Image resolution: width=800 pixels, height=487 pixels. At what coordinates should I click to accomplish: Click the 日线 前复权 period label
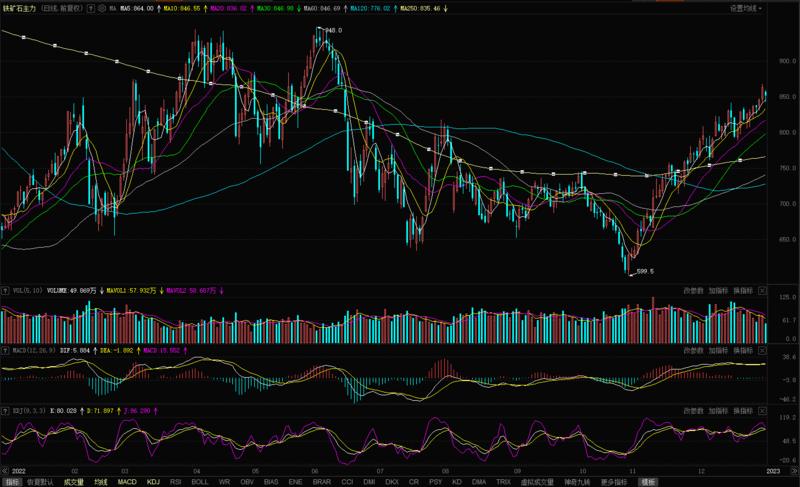[x=62, y=9]
